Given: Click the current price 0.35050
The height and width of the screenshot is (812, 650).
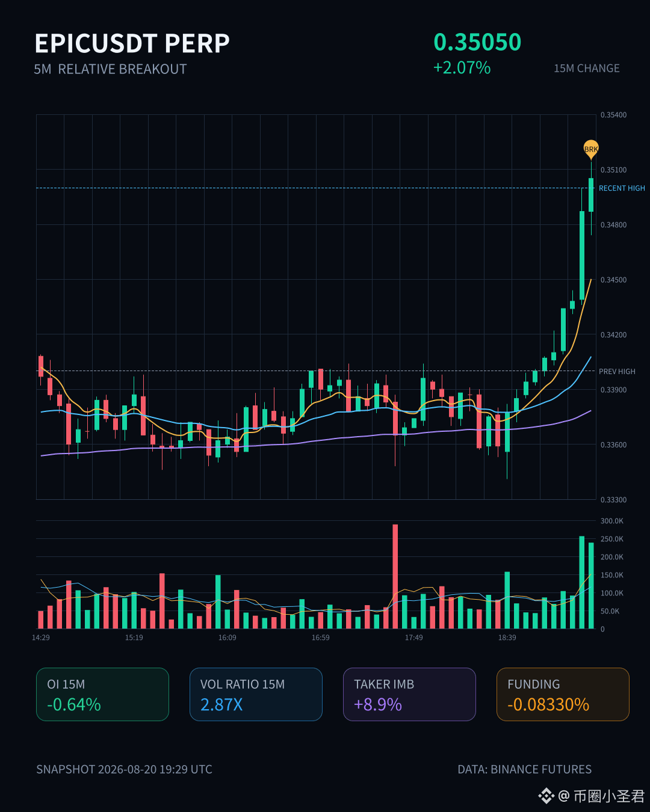Looking at the screenshot, I should 477,42.
